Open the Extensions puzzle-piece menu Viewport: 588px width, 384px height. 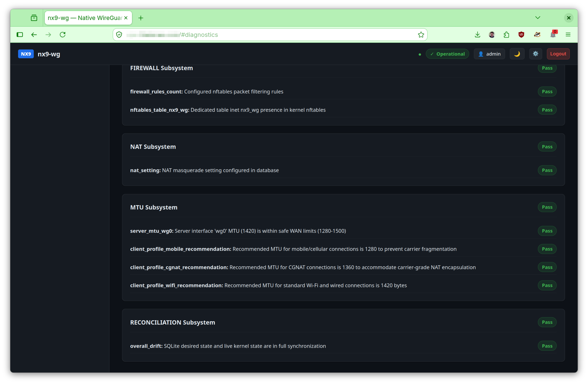[506, 34]
